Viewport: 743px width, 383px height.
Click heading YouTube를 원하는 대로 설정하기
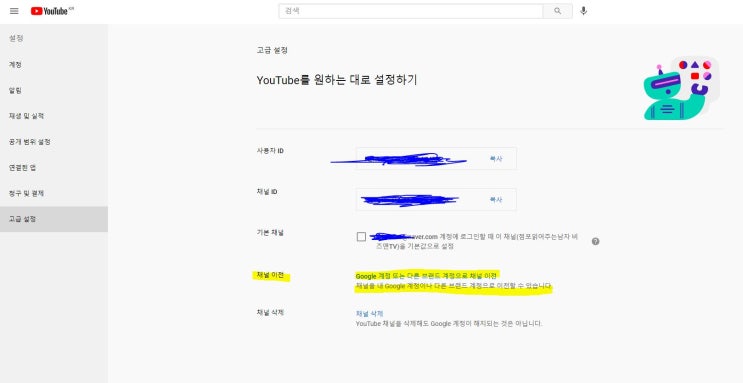pos(337,80)
